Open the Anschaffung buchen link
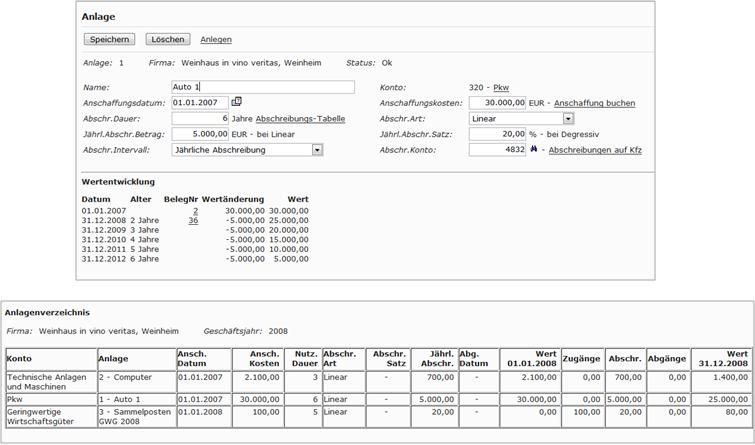The image size is (755, 445). pyautogui.click(x=594, y=103)
